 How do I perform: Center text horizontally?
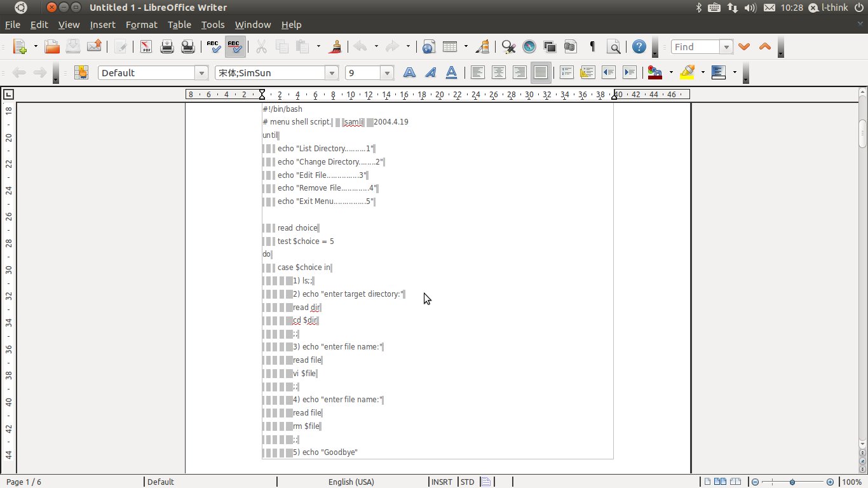click(x=499, y=72)
